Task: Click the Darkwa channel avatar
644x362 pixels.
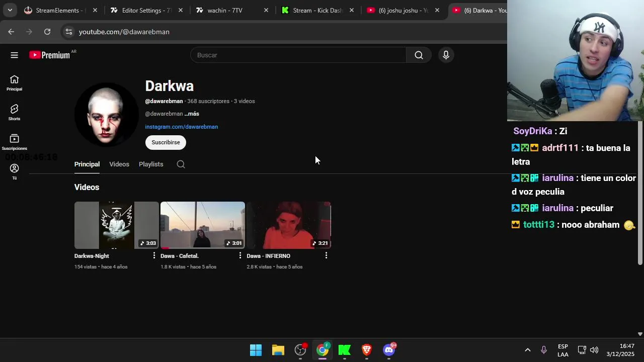Action: tap(106, 115)
